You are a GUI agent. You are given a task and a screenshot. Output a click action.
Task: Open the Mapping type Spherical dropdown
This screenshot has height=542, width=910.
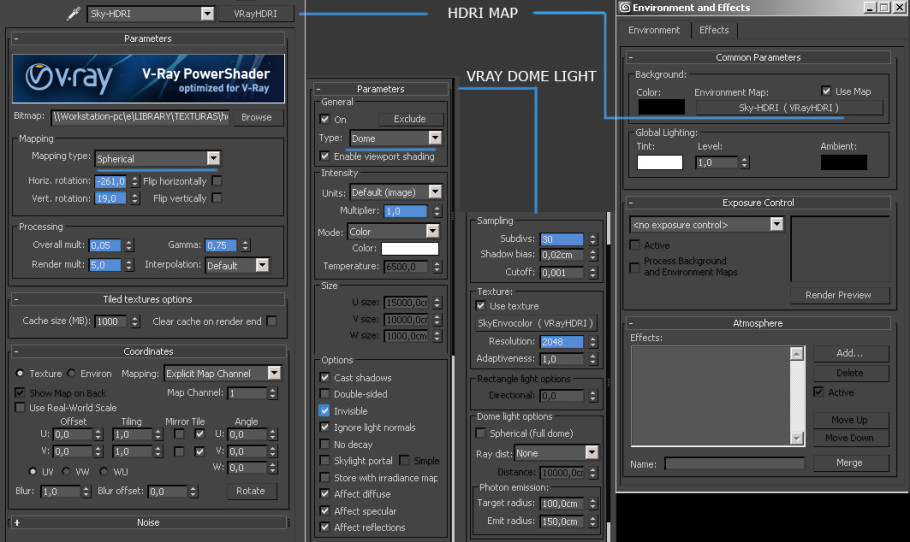point(213,158)
